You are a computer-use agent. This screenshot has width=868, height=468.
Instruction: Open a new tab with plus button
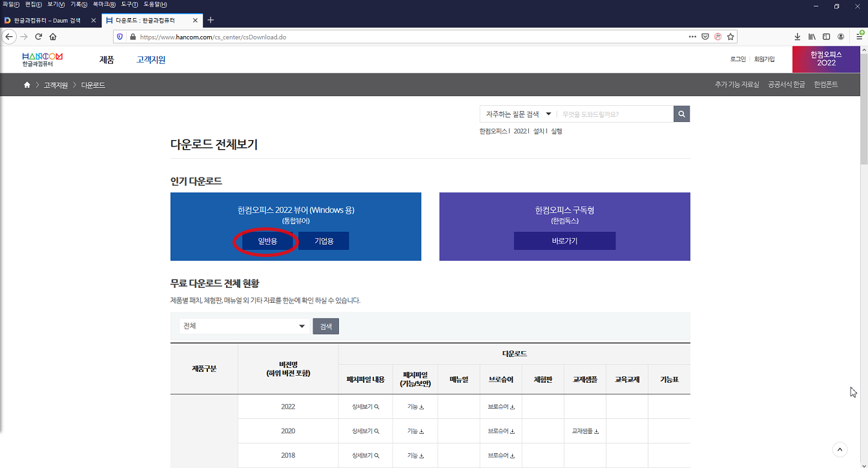(211, 20)
